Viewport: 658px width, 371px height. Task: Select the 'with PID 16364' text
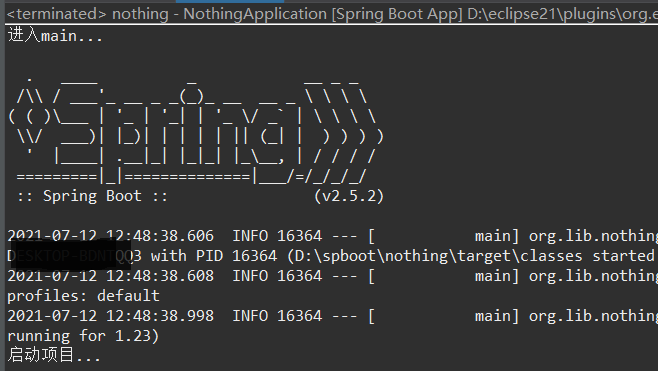tap(214, 256)
